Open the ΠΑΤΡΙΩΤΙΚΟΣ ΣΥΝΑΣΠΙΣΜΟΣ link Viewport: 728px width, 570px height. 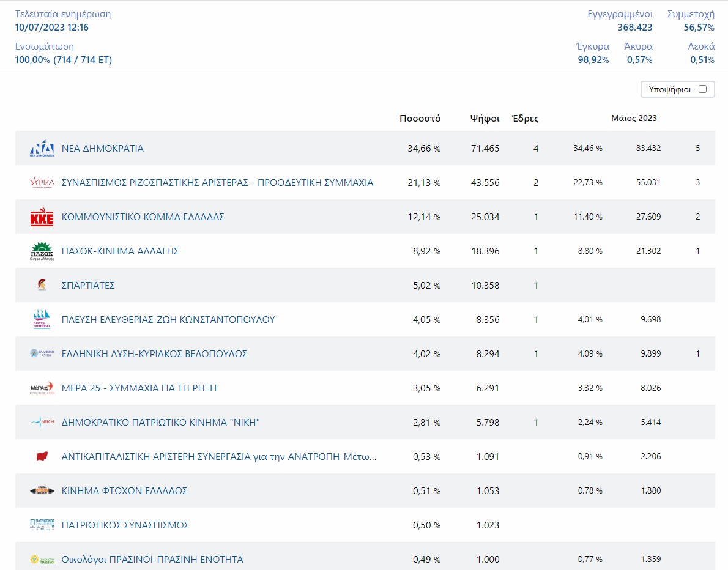(125, 525)
